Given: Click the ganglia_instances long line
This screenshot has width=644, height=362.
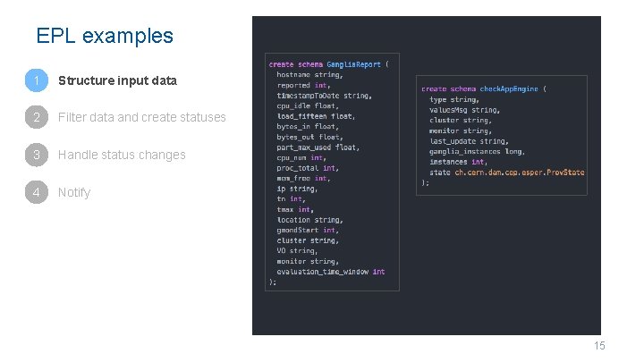Looking at the screenshot, I should click(478, 151).
